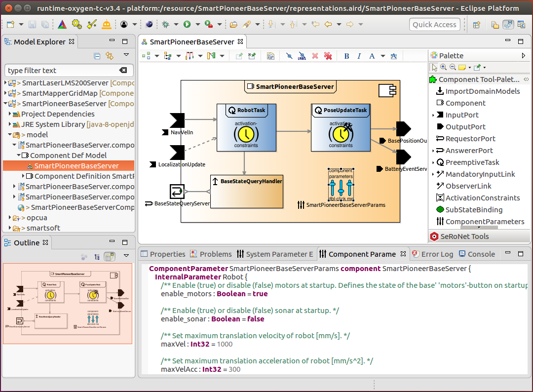Click the red X delete-from-diagram icon
The image size is (533, 392).
(x=315, y=56)
